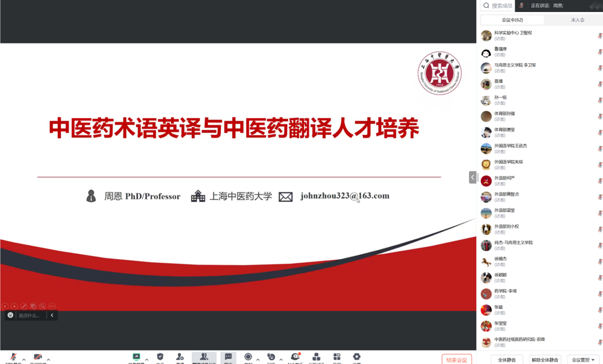Expand the 会议管控 dropdown
The image size is (603, 364).
[583, 360]
